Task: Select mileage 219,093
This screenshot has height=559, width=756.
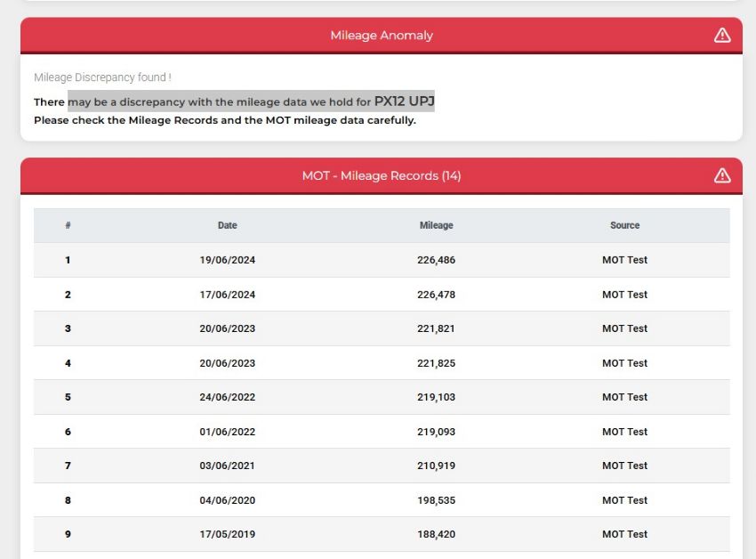Action: [437, 432]
